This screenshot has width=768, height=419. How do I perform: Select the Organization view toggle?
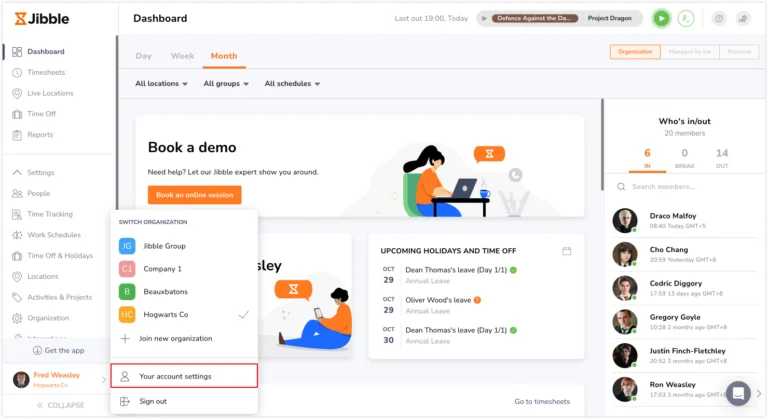tap(635, 52)
